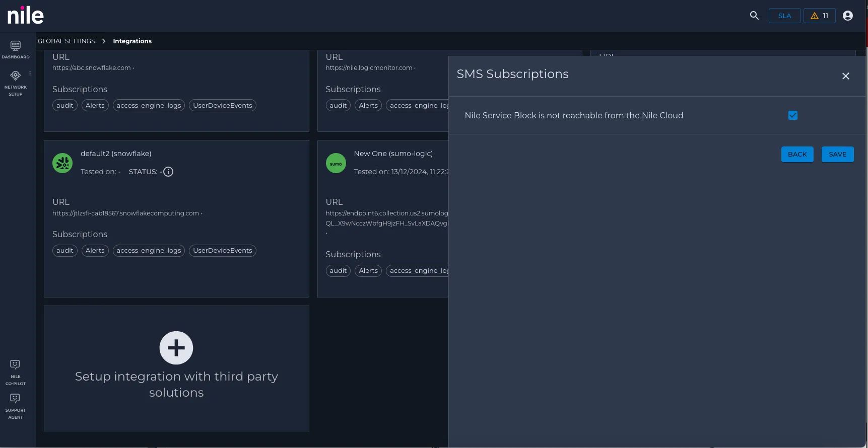The height and width of the screenshot is (448, 868).
Task: Click the sumo-logic logo icon
Action: pyautogui.click(x=336, y=163)
